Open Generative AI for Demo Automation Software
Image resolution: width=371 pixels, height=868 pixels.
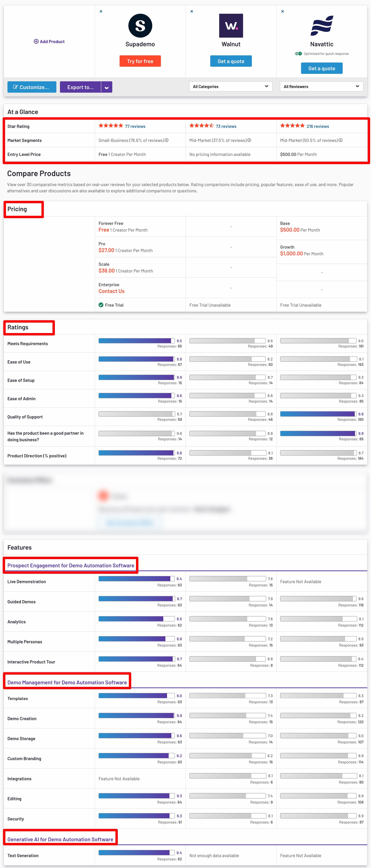tap(60, 839)
